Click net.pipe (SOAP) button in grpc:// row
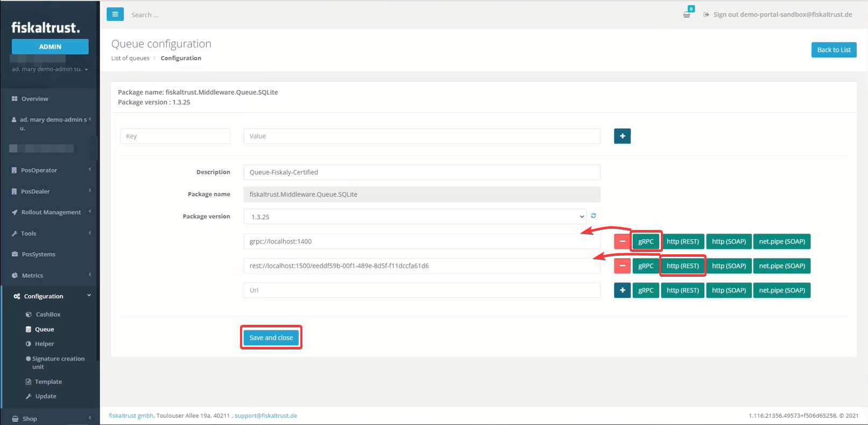 click(x=781, y=241)
